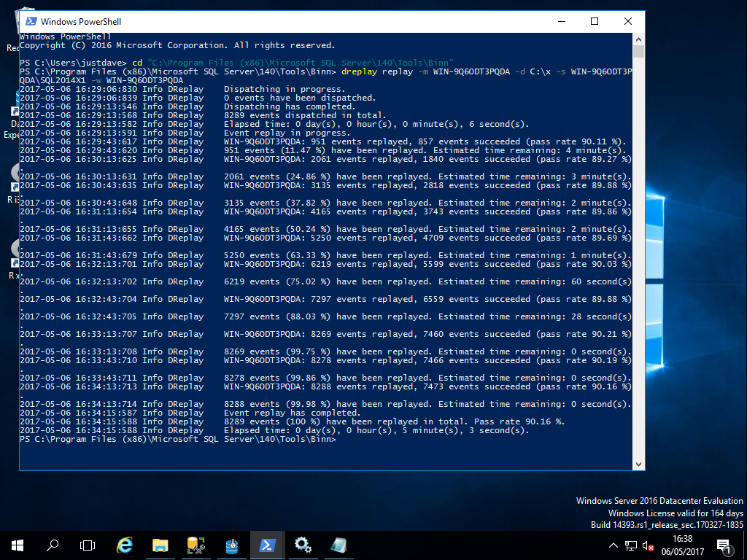Viewport: 747px width, 560px height.
Task: Launch Internet Explorer from the taskbar
Action: [x=125, y=545]
